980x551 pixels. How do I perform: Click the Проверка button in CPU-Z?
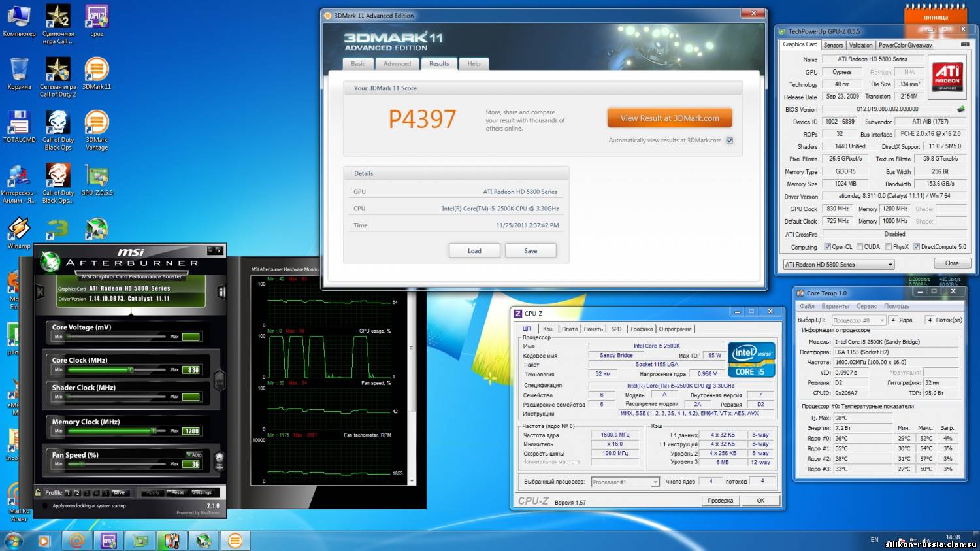(x=721, y=501)
